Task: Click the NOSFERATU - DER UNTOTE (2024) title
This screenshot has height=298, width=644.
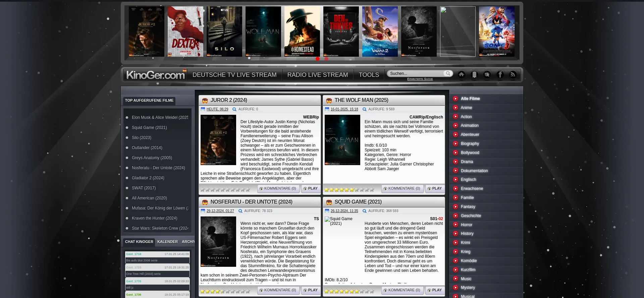Action: 251,202
